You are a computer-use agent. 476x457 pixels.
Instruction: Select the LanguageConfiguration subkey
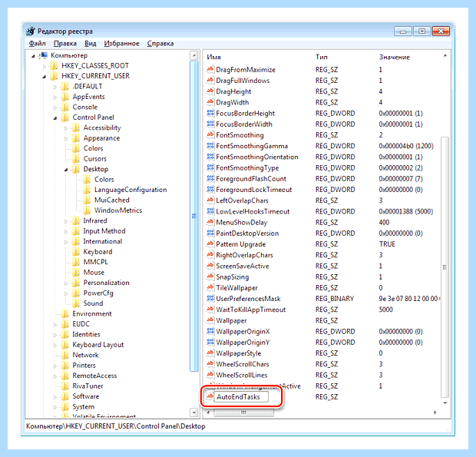[131, 190]
